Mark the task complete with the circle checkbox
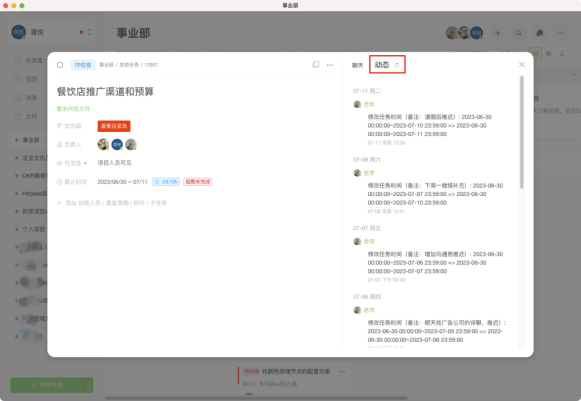This screenshot has height=401, width=581. [60, 65]
